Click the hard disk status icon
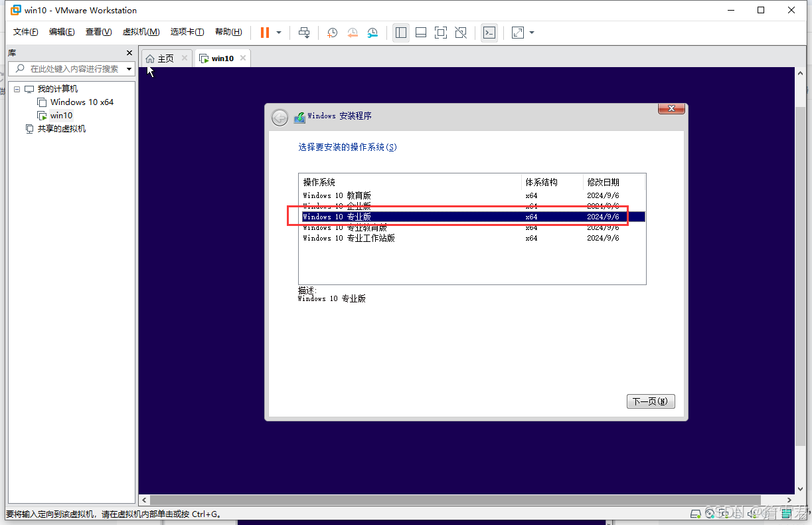812x525 pixels. (695, 513)
